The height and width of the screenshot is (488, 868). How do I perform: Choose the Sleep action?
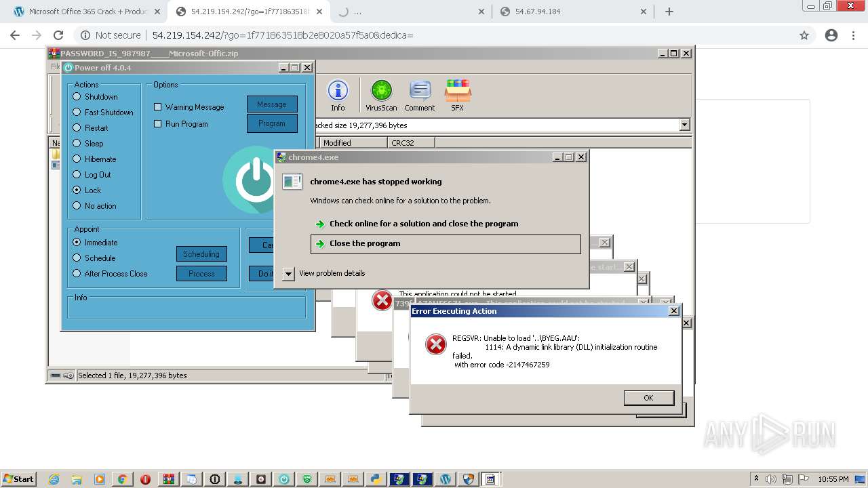(77, 144)
